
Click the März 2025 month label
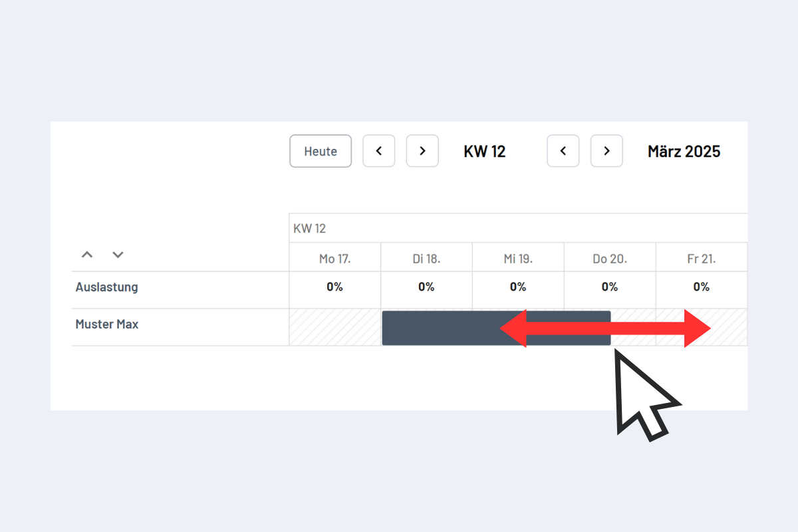pos(684,152)
